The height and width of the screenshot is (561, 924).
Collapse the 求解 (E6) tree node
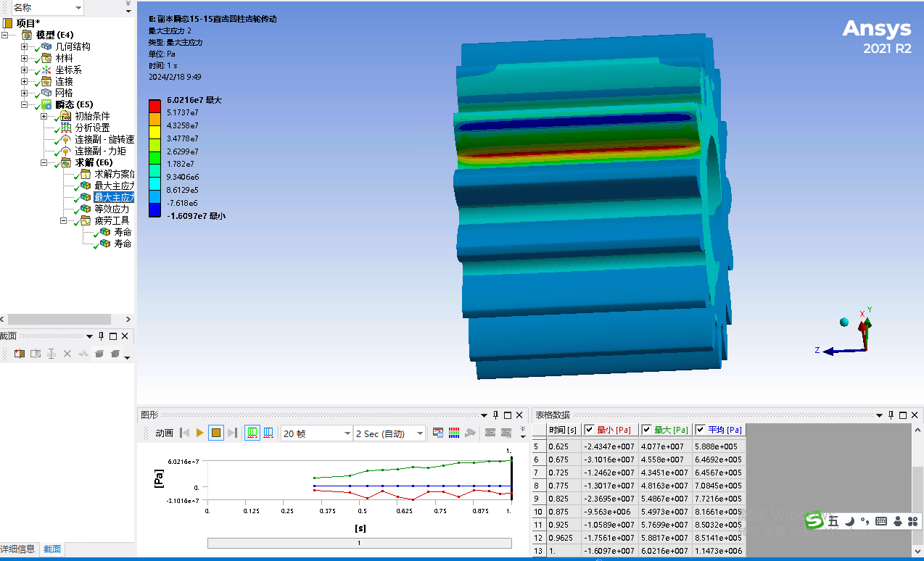point(44,162)
